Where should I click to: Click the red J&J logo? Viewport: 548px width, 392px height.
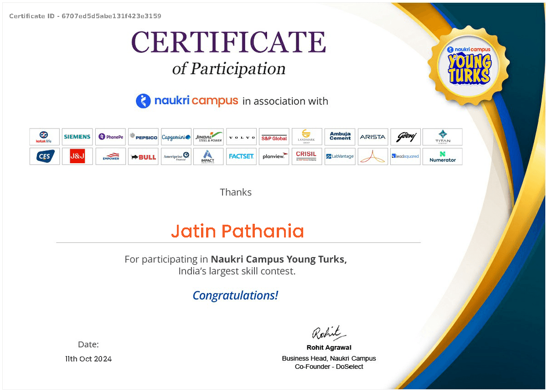pyautogui.click(x=77, y=156)
